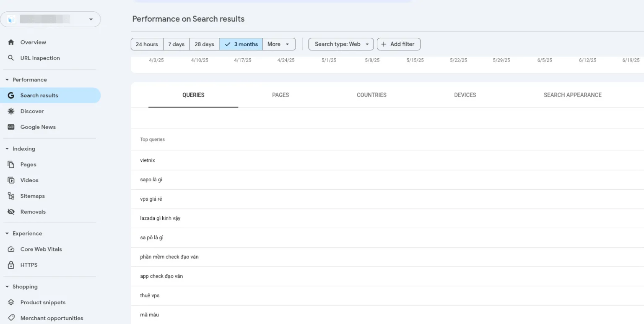Open HTTPS lock icon
The image size is (644, 324).
click(x=11, y=265)
